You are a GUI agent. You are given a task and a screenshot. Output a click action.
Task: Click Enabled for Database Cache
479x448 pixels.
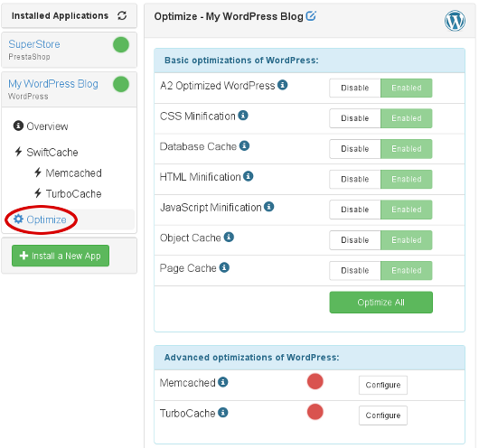[x=407, y=149]
